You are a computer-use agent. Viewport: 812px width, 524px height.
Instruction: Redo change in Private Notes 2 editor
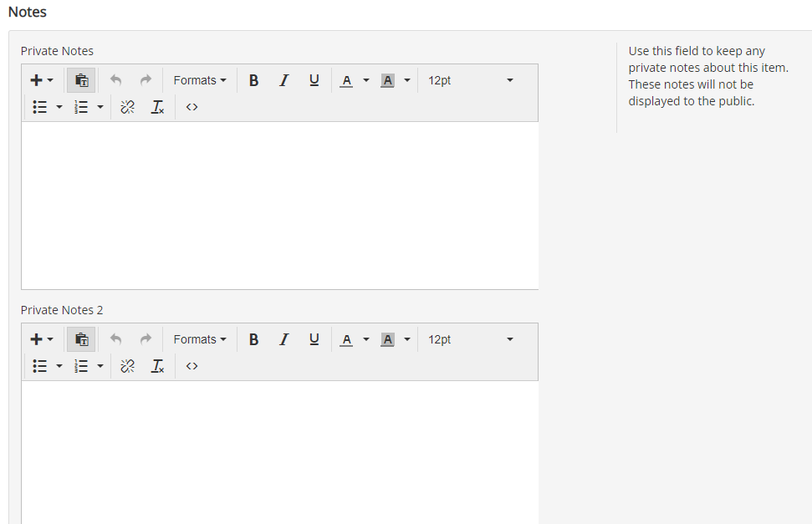point(146,339)
